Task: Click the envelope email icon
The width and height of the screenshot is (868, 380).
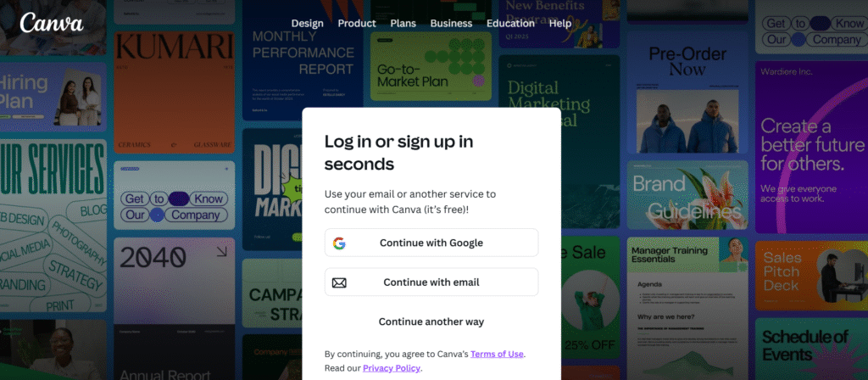Action: coord(339,282)
